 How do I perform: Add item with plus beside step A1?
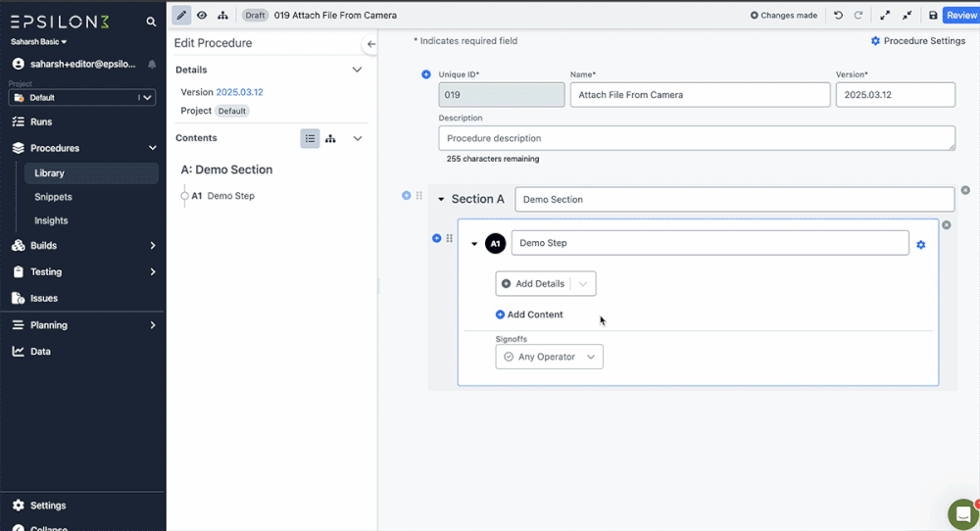(x=436, y=238)
